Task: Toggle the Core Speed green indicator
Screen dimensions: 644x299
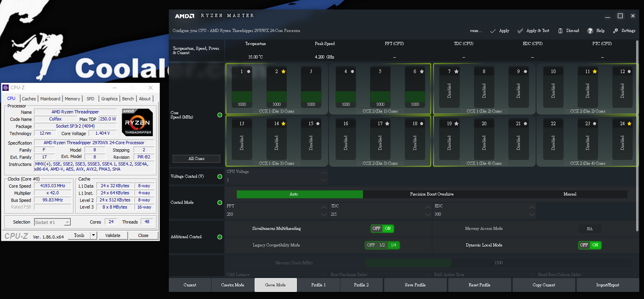Action: tap(220, 115)
